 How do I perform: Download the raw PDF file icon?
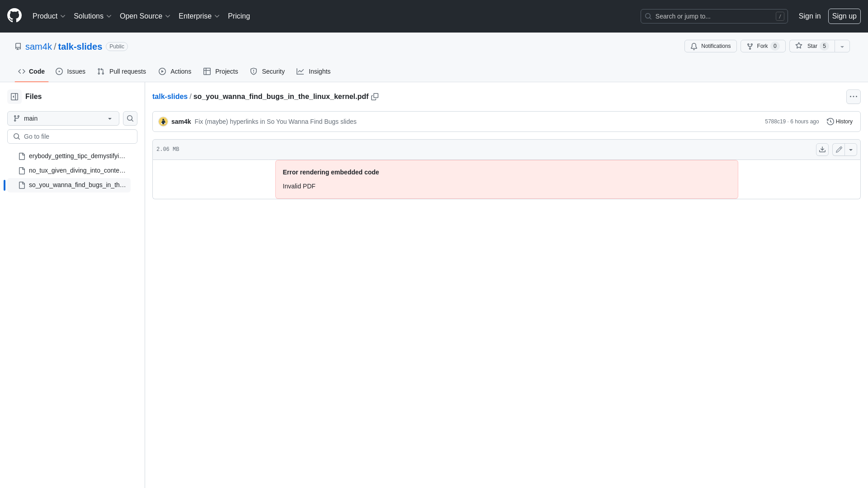pos(822,150)
